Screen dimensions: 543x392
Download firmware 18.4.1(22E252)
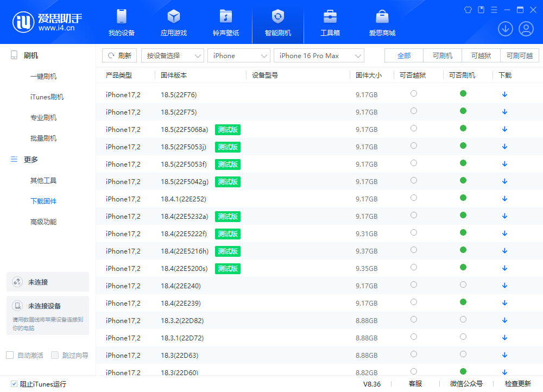[x=504, y=199]
